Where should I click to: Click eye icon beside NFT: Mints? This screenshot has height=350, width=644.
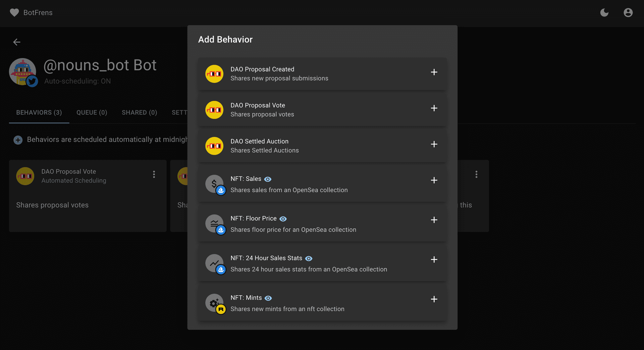coord(268,298)
